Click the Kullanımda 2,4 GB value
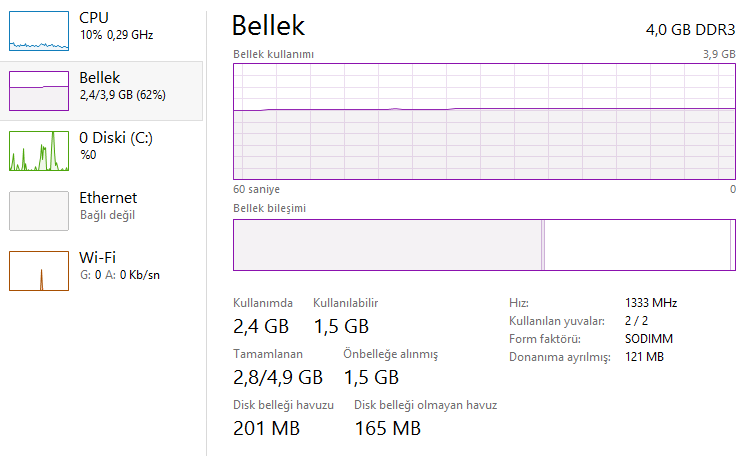The width and height of the screenshot is (752, 461). click(261, 326)
